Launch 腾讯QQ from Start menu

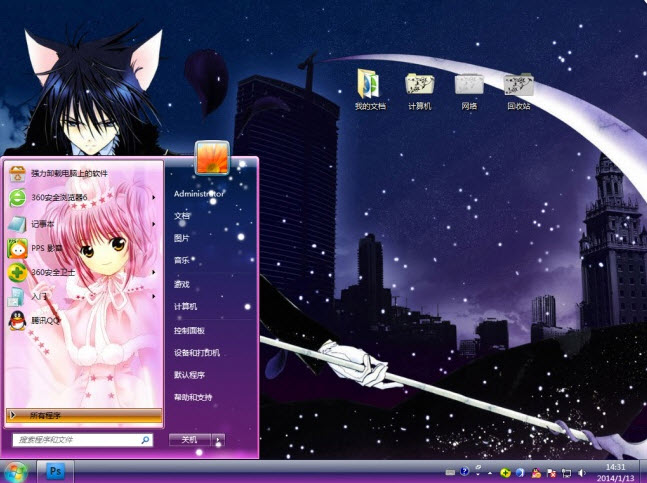[84, 320]
